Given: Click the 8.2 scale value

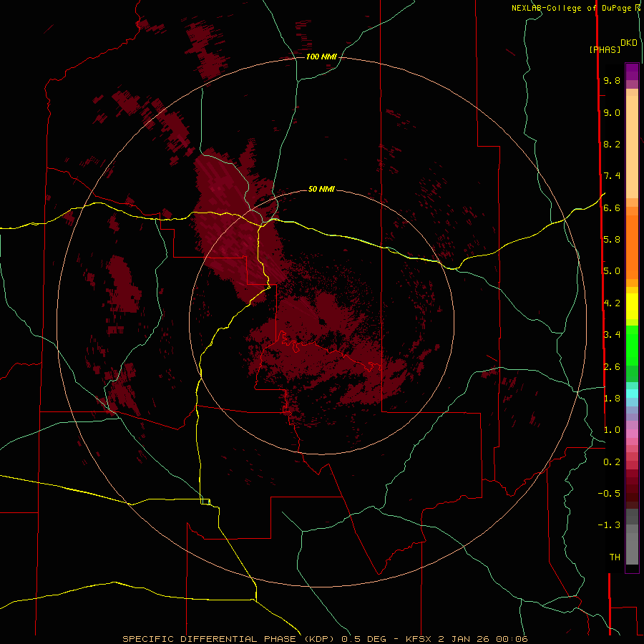Looking at the screenshot, I should (x=612, y=144).
